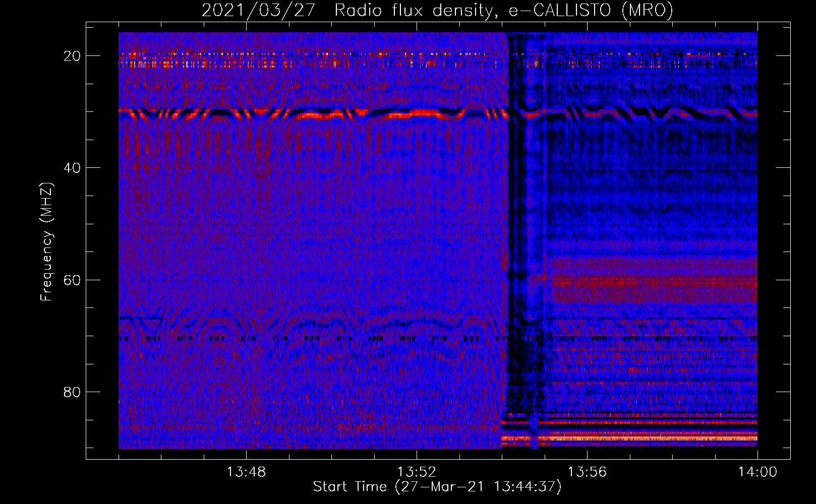Screen dimensions: 816x504
Task: Click the 20 frequency tick label
Action: [x=72, y=55]
